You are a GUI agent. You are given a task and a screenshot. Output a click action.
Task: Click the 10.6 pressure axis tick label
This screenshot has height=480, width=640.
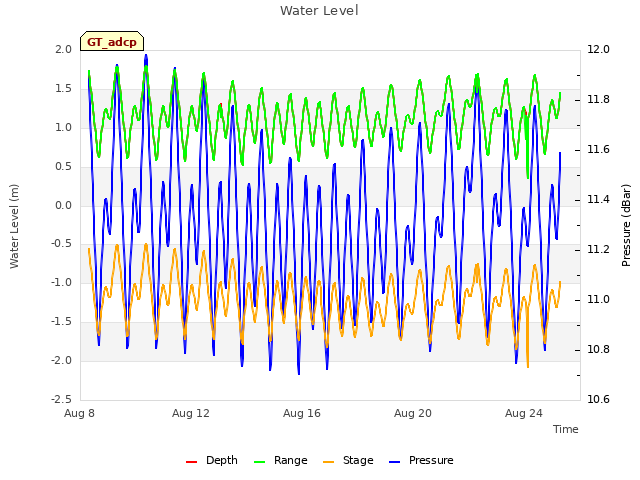pos(598,399)
